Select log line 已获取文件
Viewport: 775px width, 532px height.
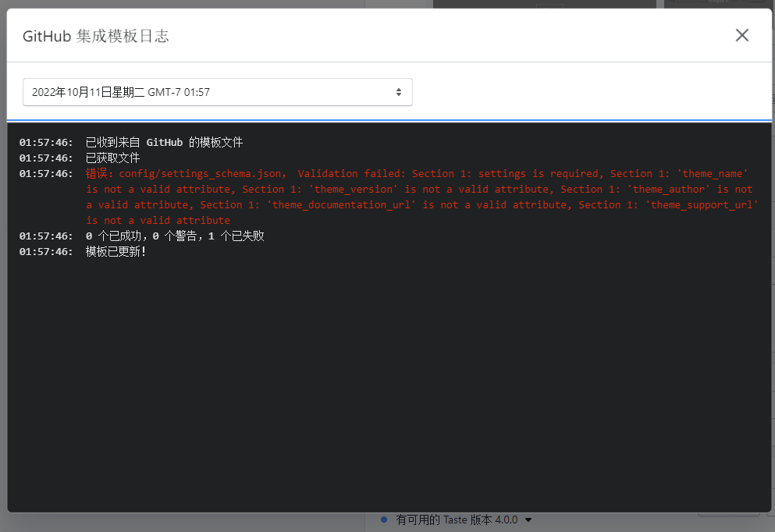point(112,158)
